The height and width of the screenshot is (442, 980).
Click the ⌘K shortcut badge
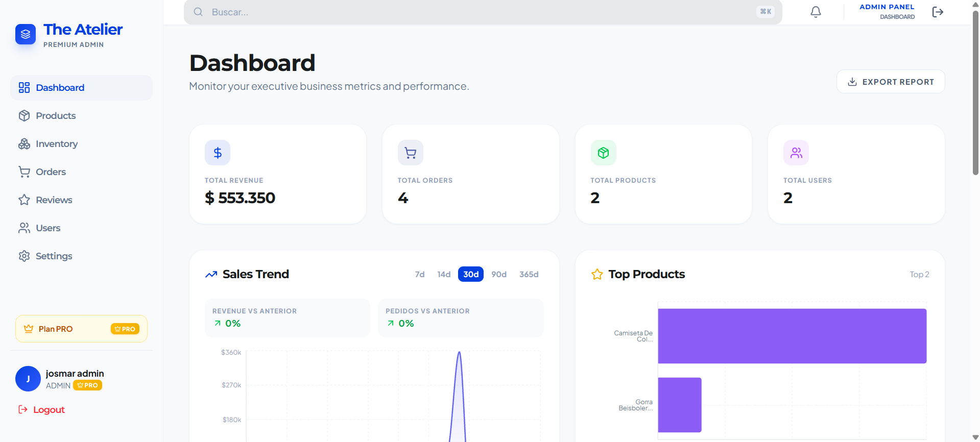pos(766,12)
